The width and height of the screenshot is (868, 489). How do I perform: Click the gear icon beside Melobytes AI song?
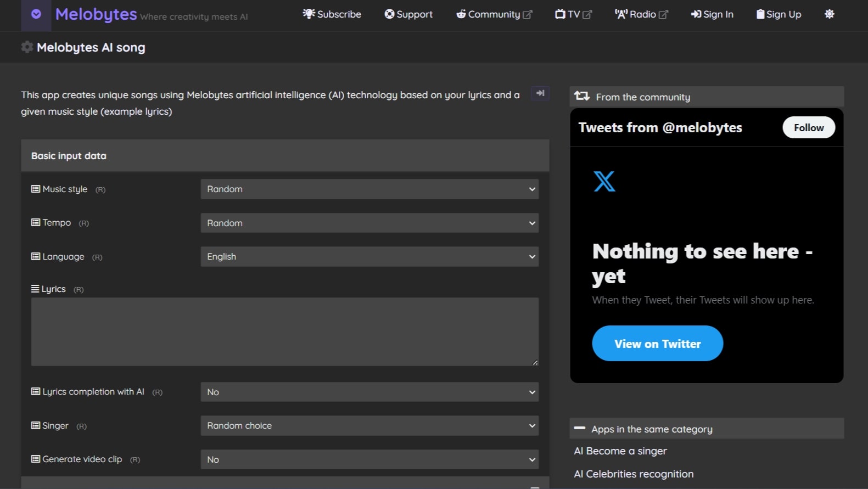tap(27, 47)
